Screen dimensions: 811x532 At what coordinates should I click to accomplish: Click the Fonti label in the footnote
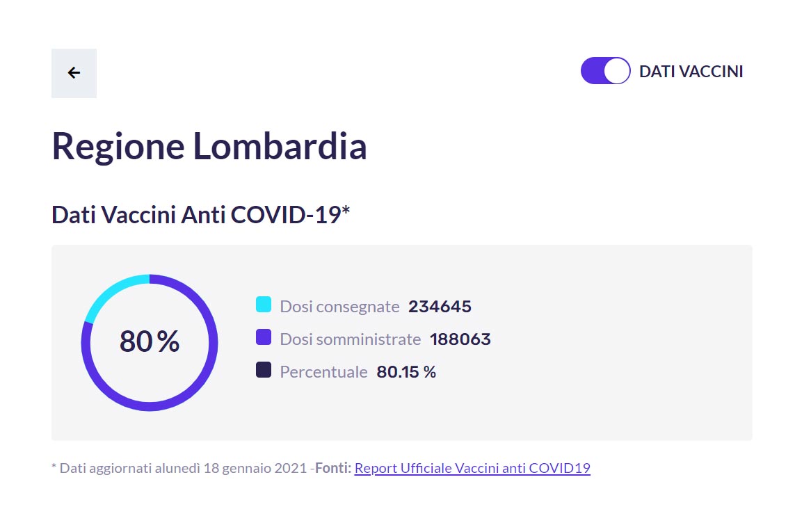(333, 468)
